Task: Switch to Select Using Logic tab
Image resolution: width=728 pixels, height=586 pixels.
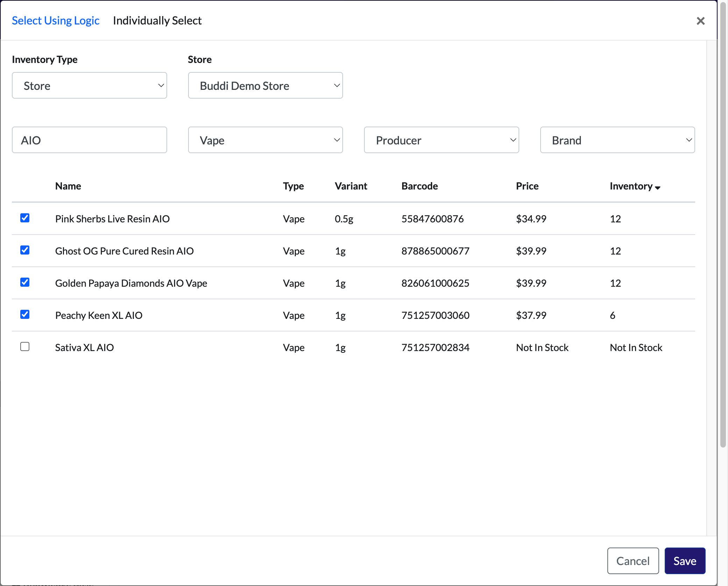Action: (x=56, y=21)
